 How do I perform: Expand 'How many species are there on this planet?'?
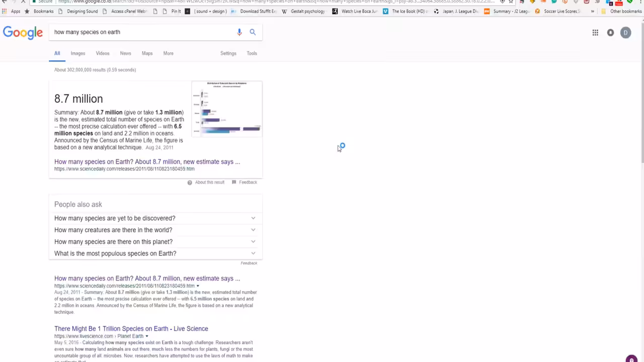click(x=155, y=242)
